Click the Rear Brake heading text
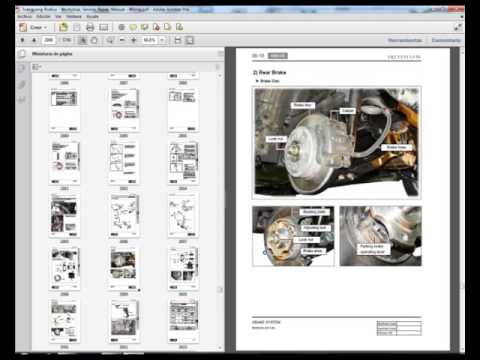This screenshot has height=360, width=480. pyautogui.click(x=269, y=72)
